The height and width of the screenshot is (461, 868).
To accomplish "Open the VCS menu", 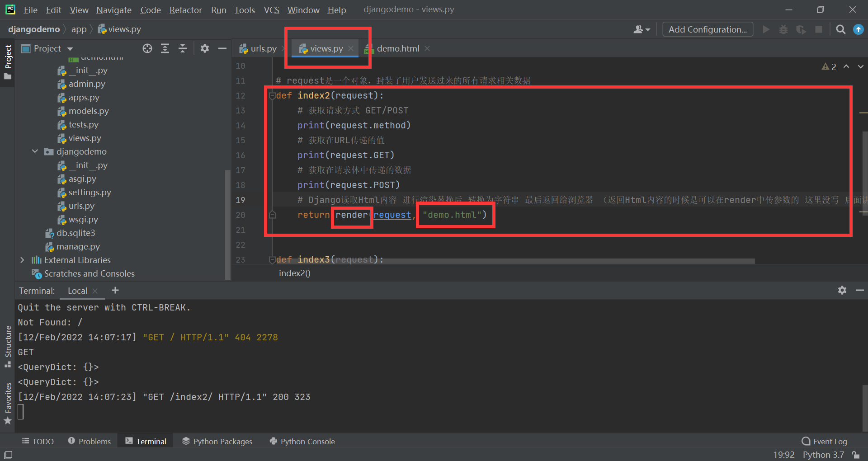I will pos(272,10).
